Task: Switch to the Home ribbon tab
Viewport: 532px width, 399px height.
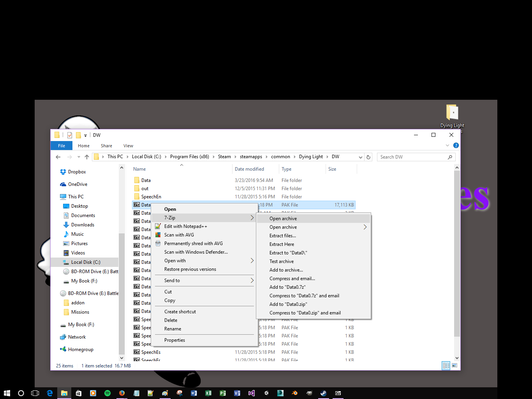Action: click(x=84, y=146)
